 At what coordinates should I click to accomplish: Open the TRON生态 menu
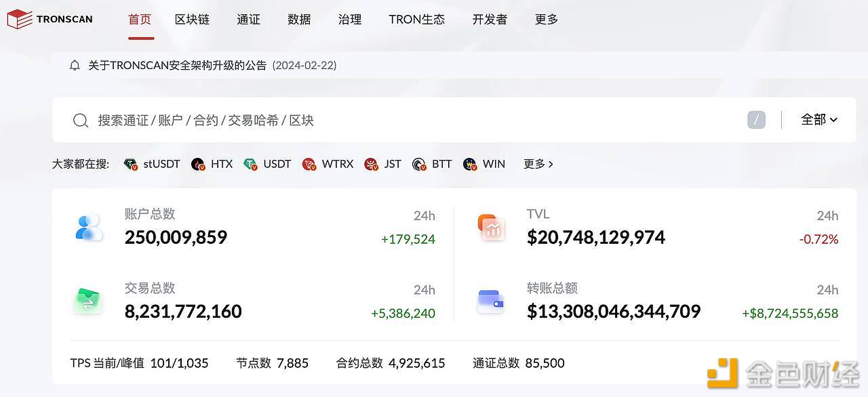tap(417, 20)
